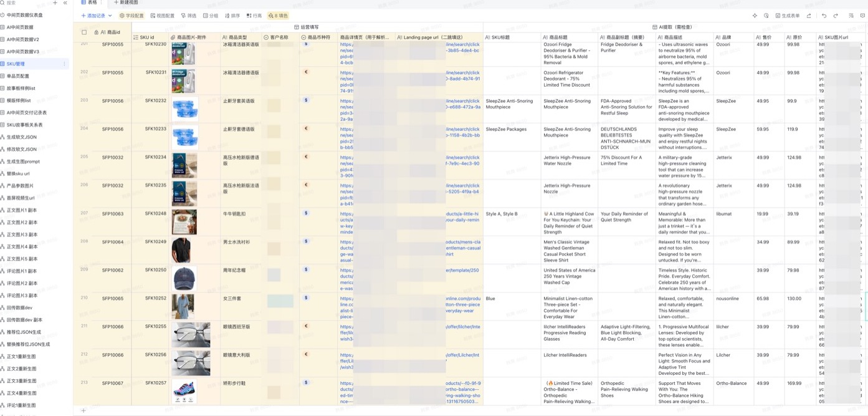Click the AI sparkle icon in top toolbar
The image size is (868, 416).
point(755,16)
